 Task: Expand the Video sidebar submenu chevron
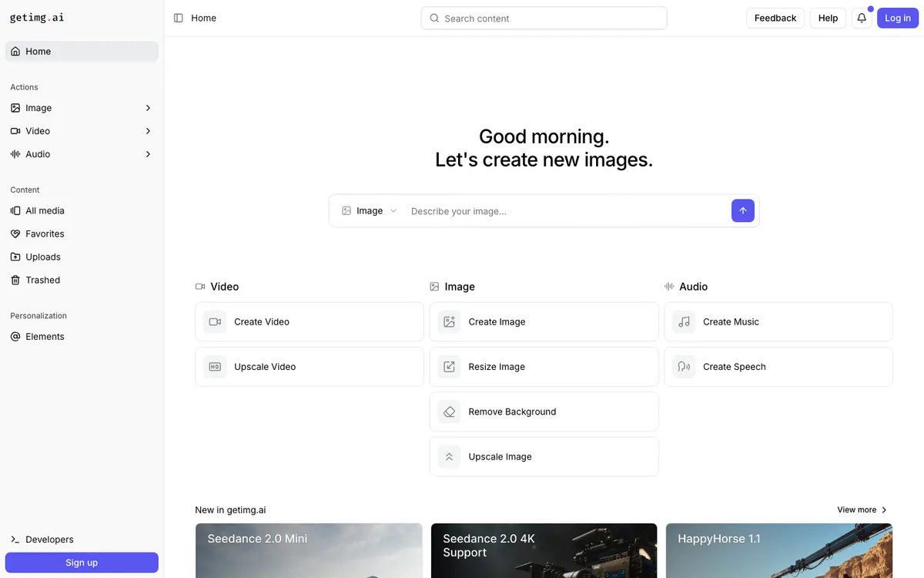[x=148, y=131]
